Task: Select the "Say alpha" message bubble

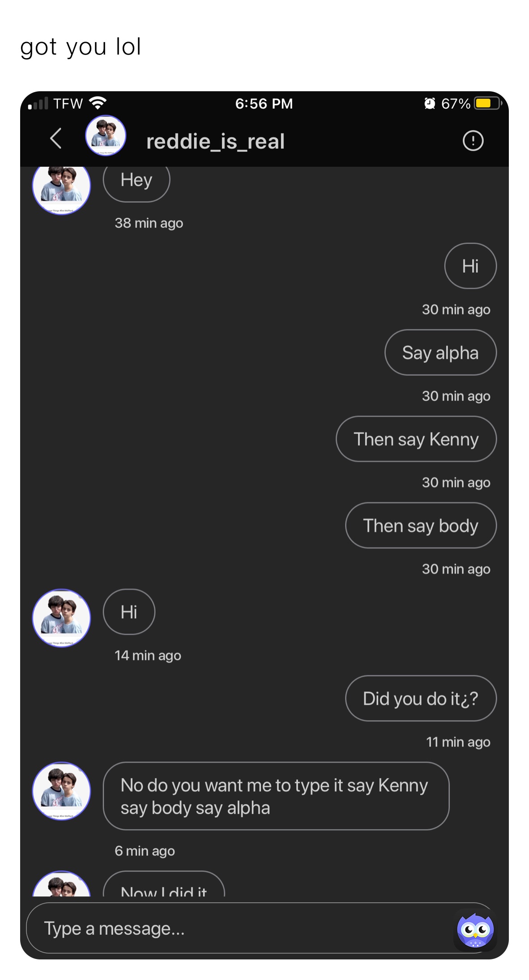Action: click(440, 353)
